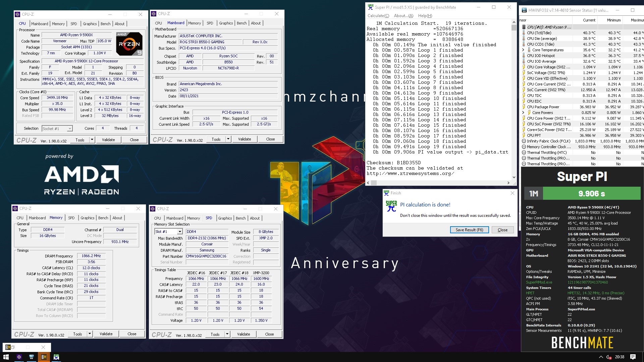The image size is (644, 362).
Task: Open Tools dropdown arrow in Mainboard window
Action: pos(228,139)
